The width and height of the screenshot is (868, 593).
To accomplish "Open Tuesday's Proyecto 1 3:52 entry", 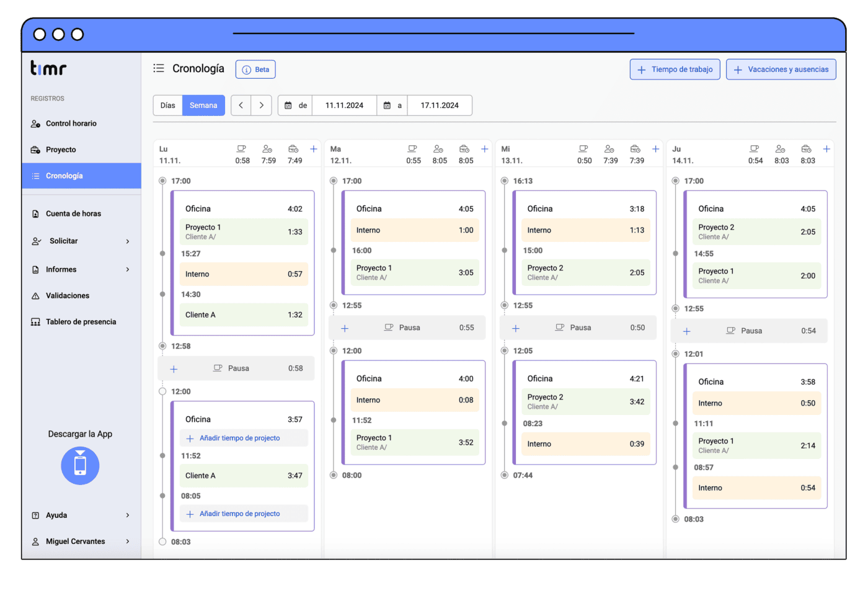I will click(x=415, y=442).
